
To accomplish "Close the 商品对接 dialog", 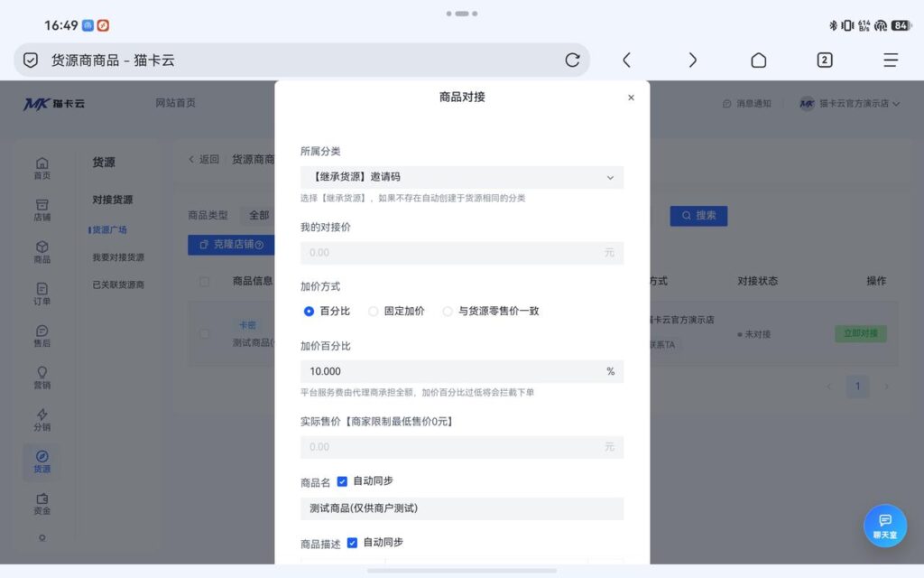I will click(x=631, y=98).
